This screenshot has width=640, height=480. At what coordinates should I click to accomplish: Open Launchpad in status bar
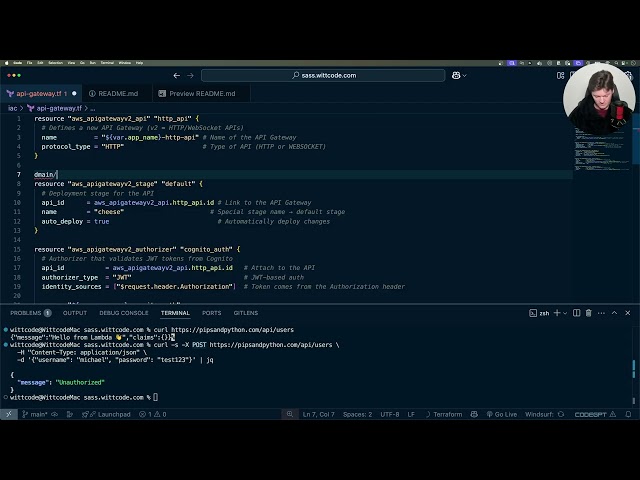(x=106, y=414)
